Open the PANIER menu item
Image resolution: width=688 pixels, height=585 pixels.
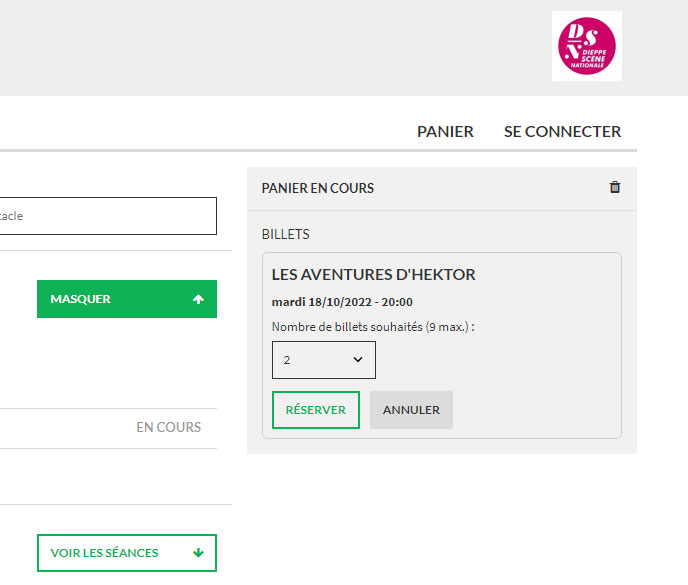coord(445,131)
